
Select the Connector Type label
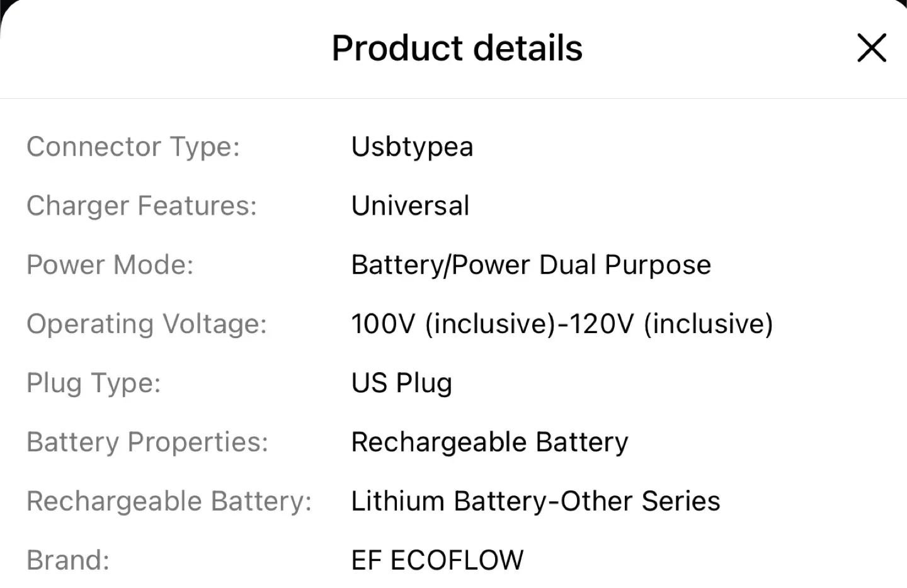[133, 147]
